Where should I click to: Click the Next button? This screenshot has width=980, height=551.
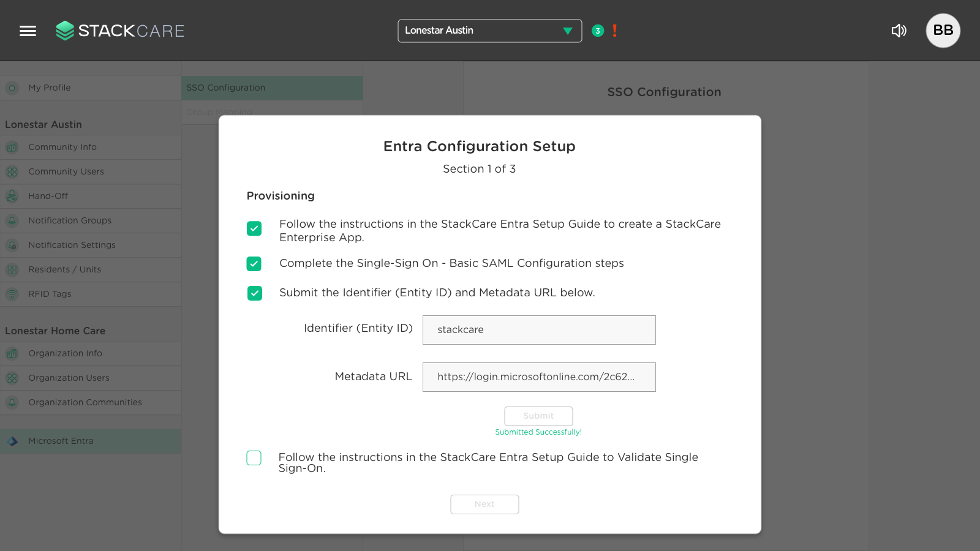tap(484, 504)
